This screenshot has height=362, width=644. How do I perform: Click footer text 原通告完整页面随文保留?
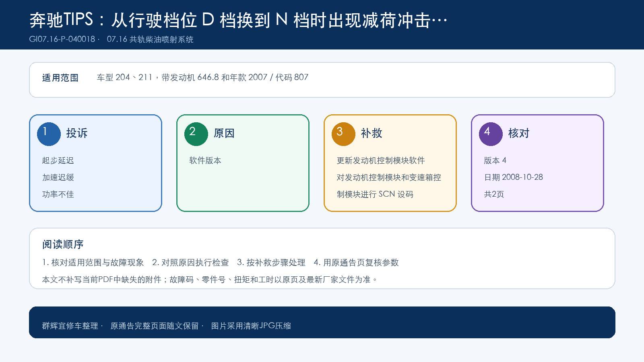(155, 326)
